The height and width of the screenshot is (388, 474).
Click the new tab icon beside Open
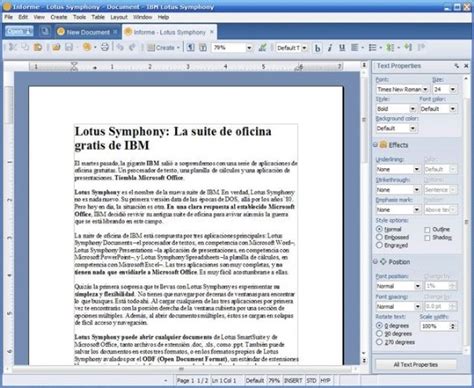coord(44,31)
